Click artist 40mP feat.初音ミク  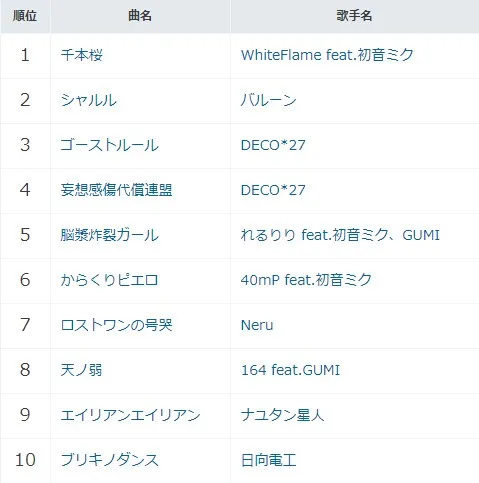(x=306, y=280)
